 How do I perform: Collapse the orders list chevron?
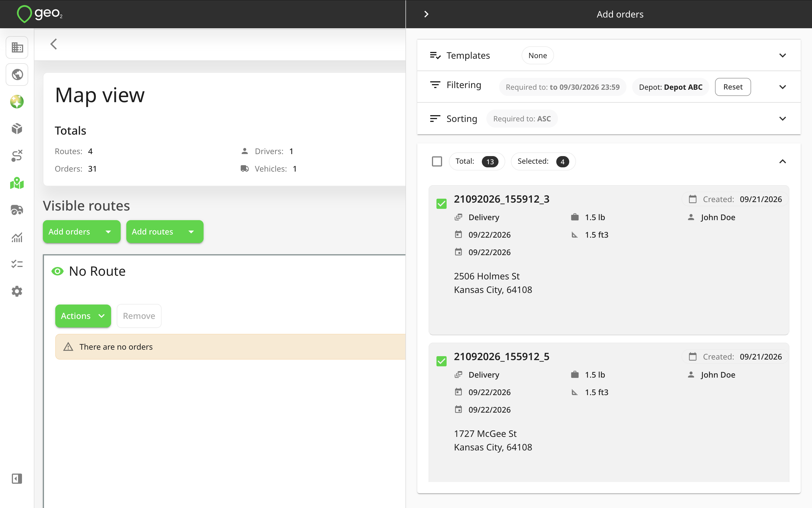pos(782,162)
